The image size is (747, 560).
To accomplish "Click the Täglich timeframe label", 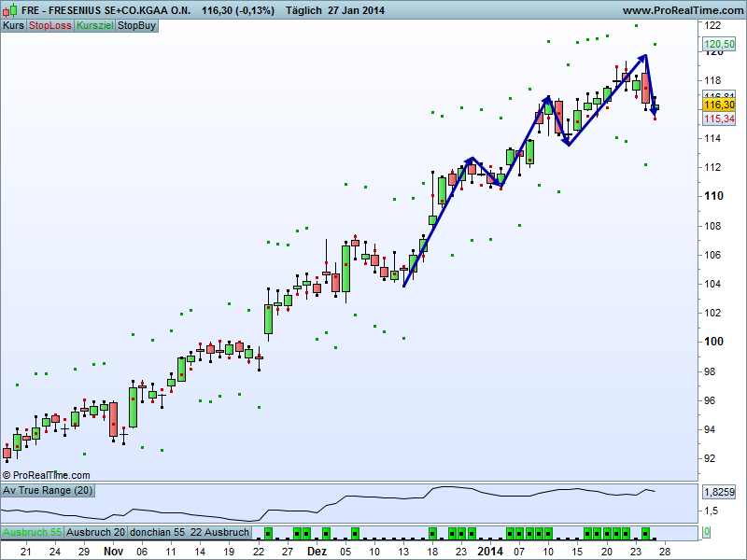I will click(303, 10).
